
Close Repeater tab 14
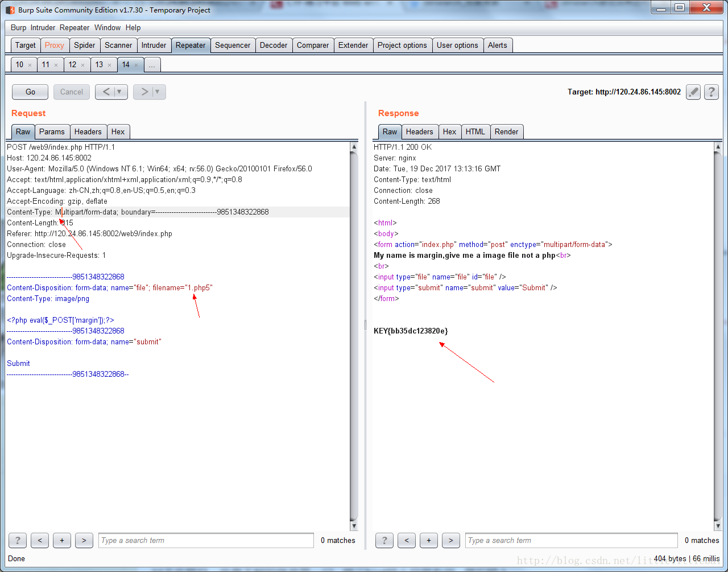(x=136, y=65)
